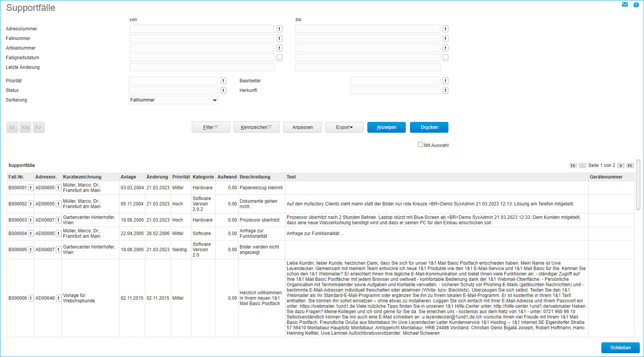Open details icon for case B000003
Screen dimensions: 644x357
pos(31,220)
